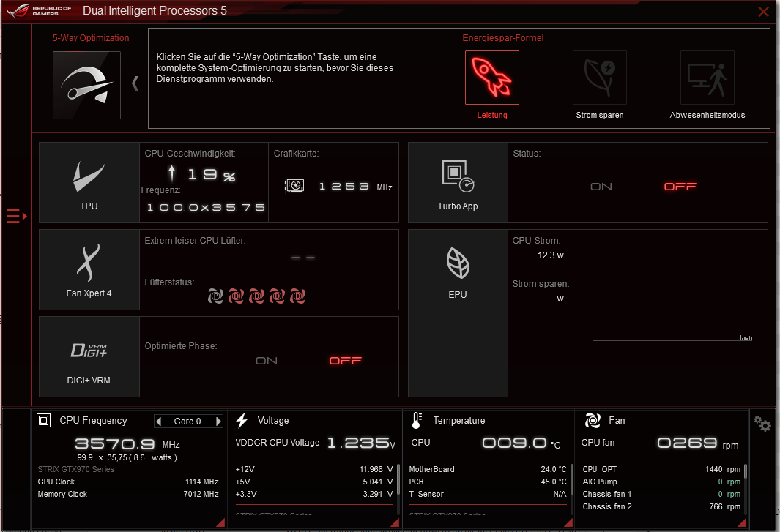780x532 pixels.
Task: Turn Turbo App status ON
Action: coord(601,187)
